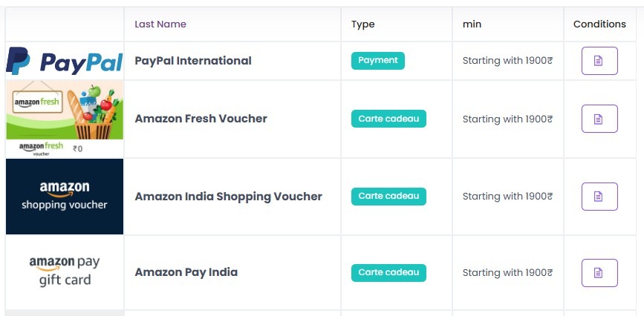Viewport: 644px width, 316px height.
Task: Open conditions icon for Amazon India Shopping Voucher
Action: [x=599, y=197]
